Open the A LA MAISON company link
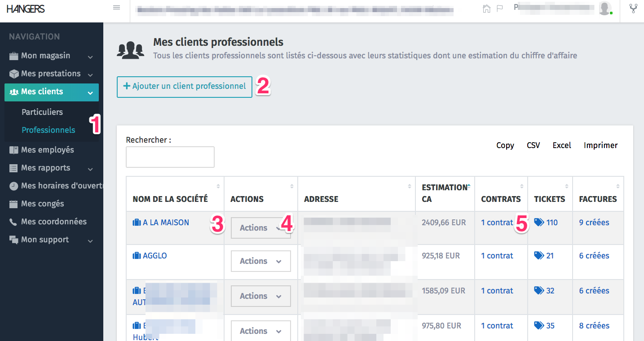Viewport: 644px width, 341px height. click(x=166, y=223)
